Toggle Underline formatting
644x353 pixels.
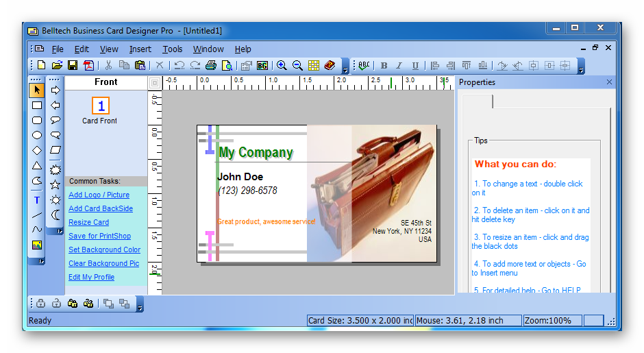tap(415, 65)
